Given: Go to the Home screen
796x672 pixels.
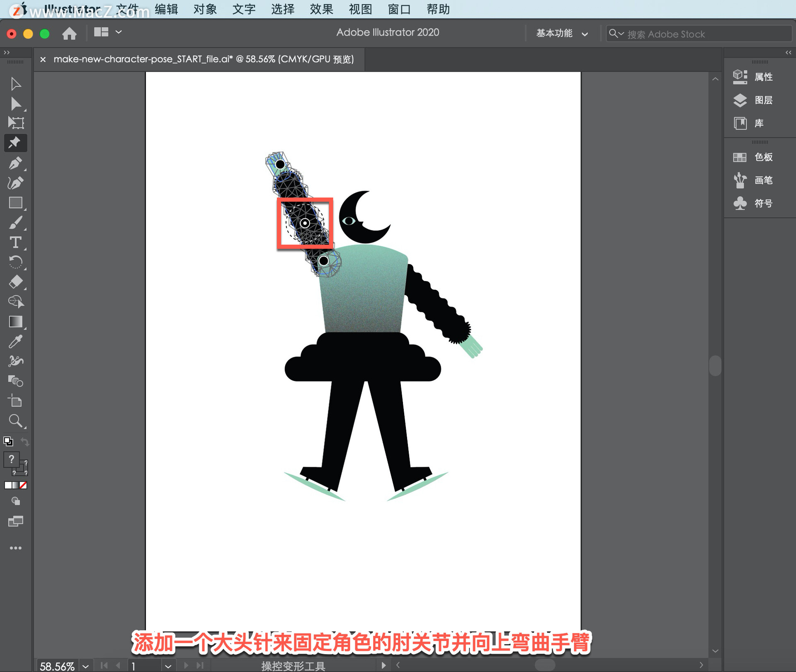Looking at the screenshot, I should click(x=69, y=33).
